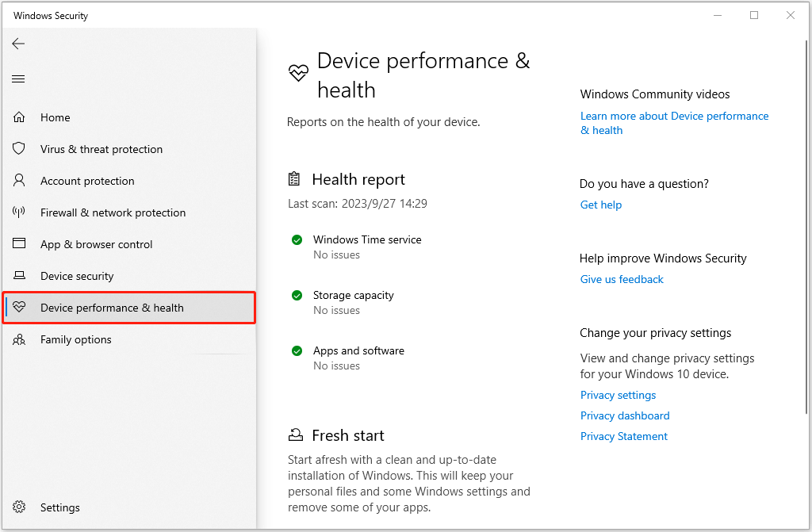
Task: Select Device security in sidebar
Action: tap(129, 276)
